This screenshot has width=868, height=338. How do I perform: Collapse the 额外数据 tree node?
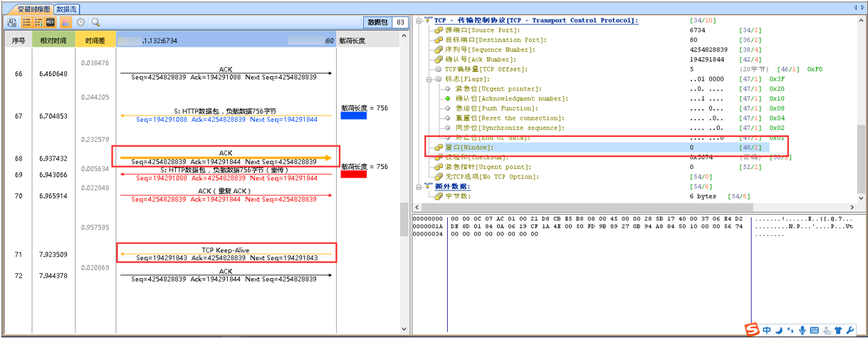click(x=419, y=187)
